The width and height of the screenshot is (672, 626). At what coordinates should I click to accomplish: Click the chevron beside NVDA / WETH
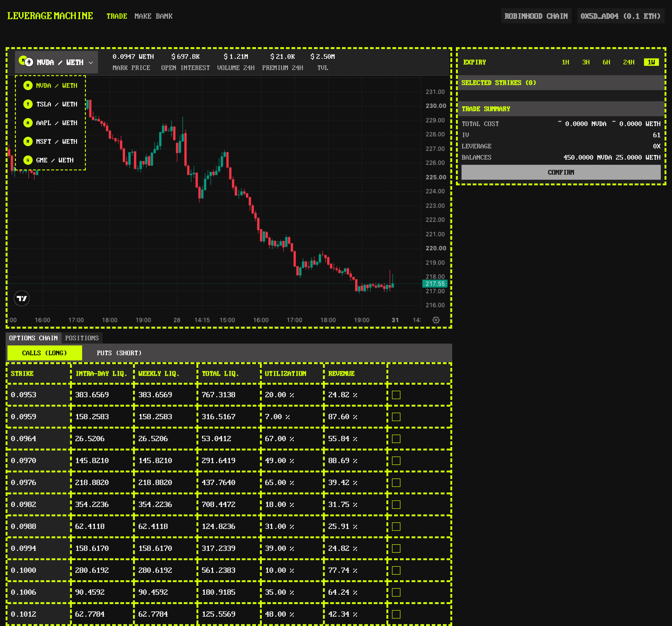[91, 63]
